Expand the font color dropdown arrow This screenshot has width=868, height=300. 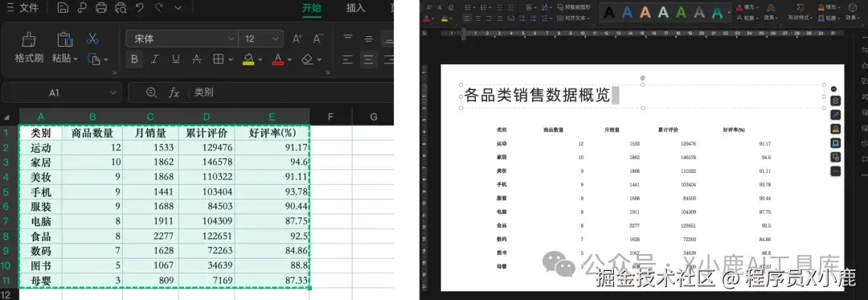coord(290,60)
